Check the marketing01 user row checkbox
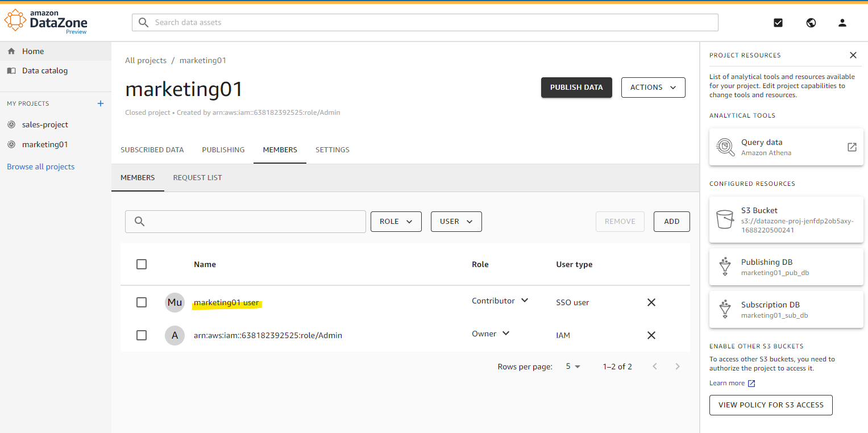The height and width of the screenshot is (433, 868). 142,302
